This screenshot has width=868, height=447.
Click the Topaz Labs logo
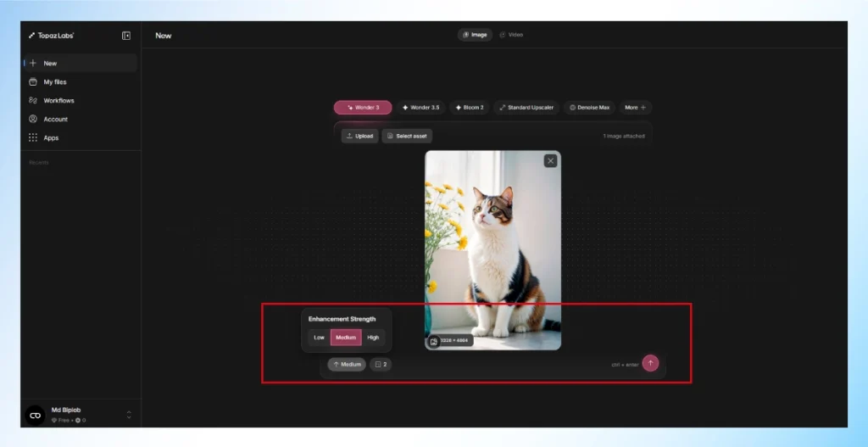pyautogui.click(x=51, y=36)
